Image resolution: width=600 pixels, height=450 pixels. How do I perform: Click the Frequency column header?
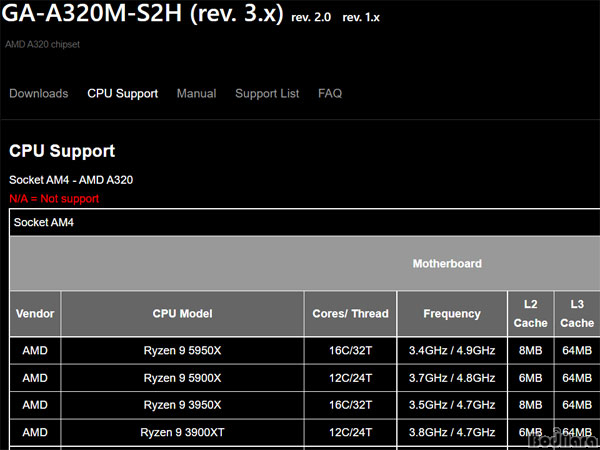click(452, 314)
